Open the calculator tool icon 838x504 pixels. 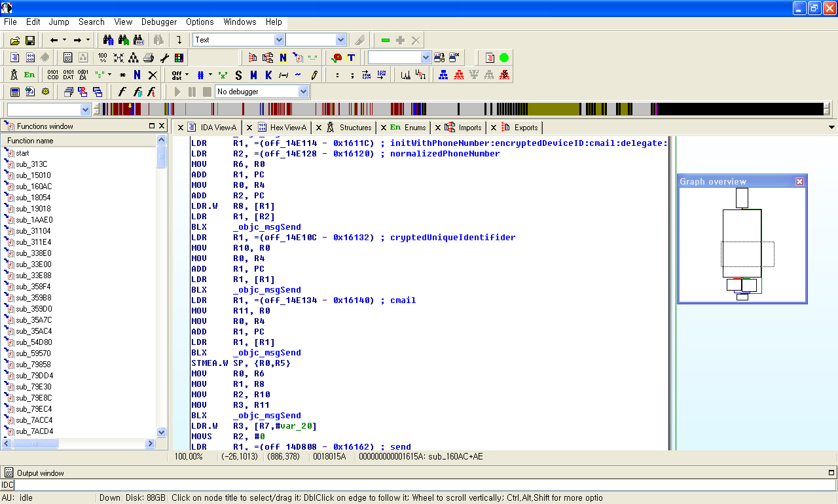14,92
